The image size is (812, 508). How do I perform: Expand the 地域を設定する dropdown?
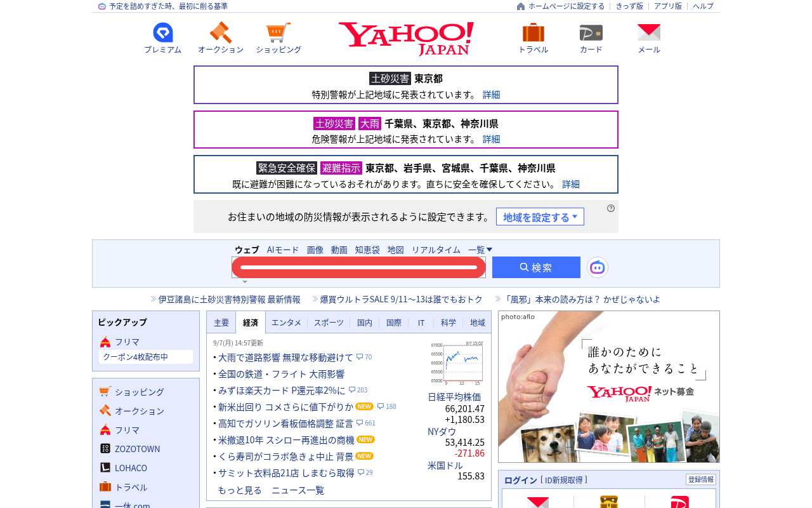click(540, 217)
